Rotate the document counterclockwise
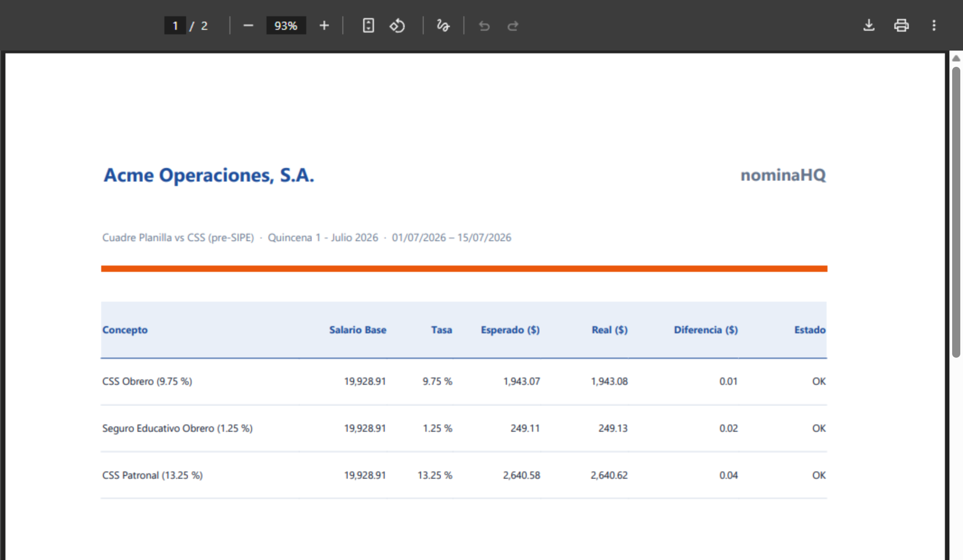This screenshot has width=963, height=560. (397, 26)
